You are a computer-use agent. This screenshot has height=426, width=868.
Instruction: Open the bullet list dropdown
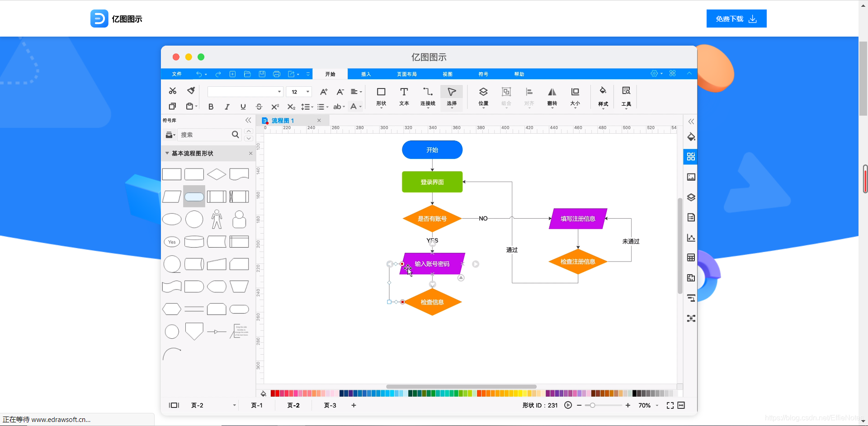[323, 107]
